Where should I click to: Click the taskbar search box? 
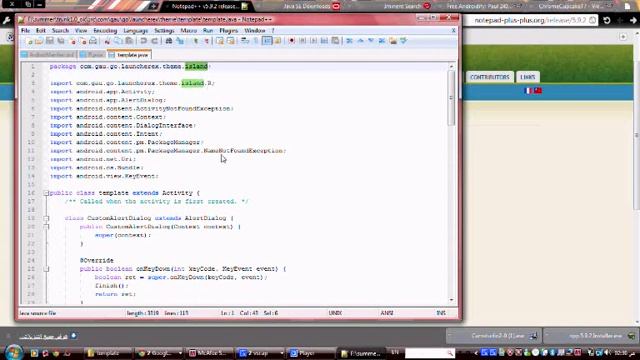point(429,353)
